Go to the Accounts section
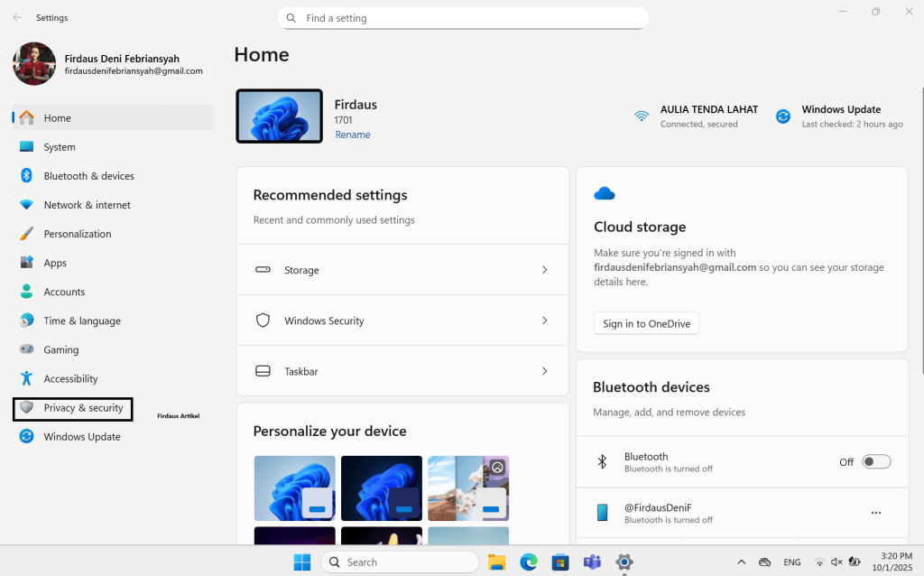The image size is (924, 576). pyautogui.click(x=64, y=292)
